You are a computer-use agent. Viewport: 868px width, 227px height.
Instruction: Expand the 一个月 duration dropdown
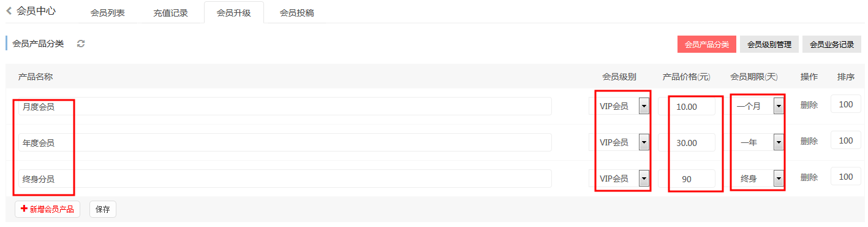tap(758, 106)
